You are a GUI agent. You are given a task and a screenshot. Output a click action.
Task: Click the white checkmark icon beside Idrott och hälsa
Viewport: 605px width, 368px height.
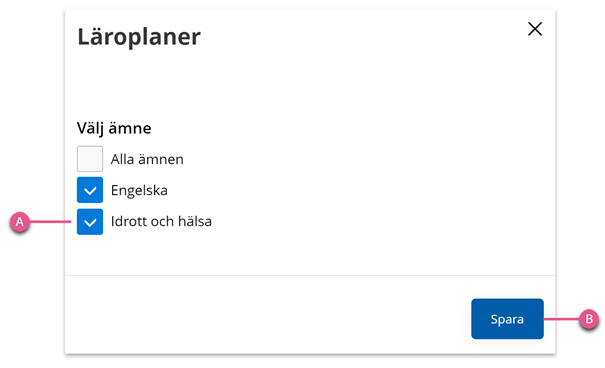coord(90,222)
